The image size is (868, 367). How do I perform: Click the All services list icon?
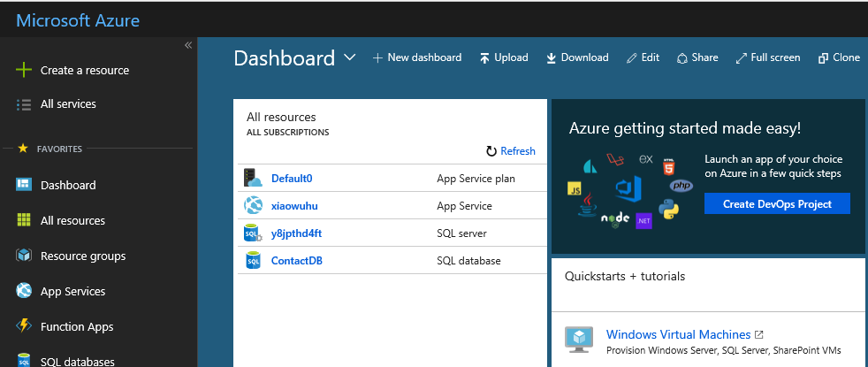point(24,104)
